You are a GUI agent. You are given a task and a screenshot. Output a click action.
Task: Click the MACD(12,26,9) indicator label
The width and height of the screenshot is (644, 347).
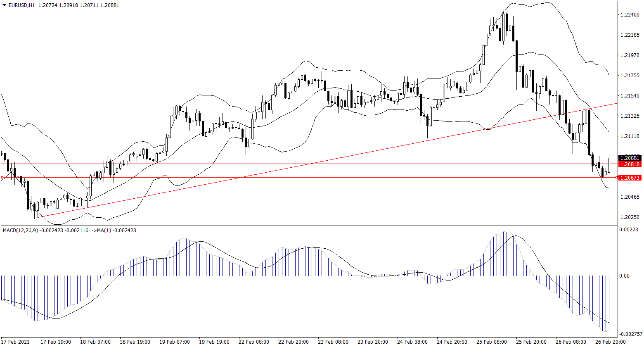pyautogui.click(x=20, y=230)
